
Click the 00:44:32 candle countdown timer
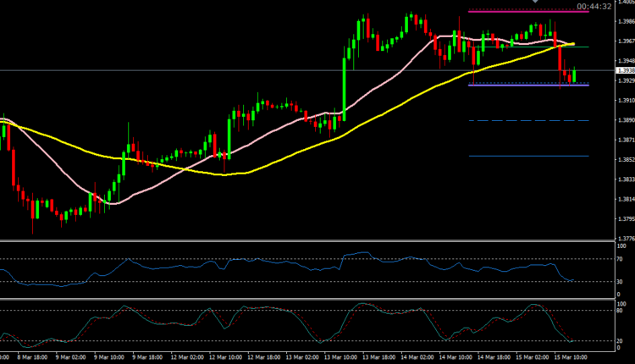(593, 7)
